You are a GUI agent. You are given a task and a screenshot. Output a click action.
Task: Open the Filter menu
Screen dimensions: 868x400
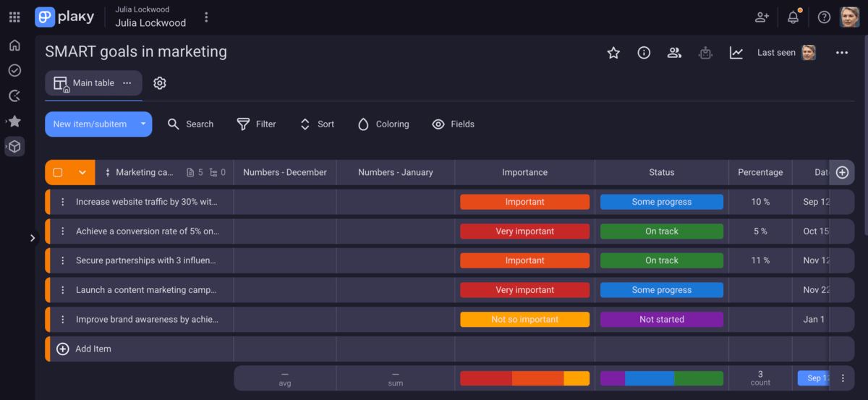257,124
